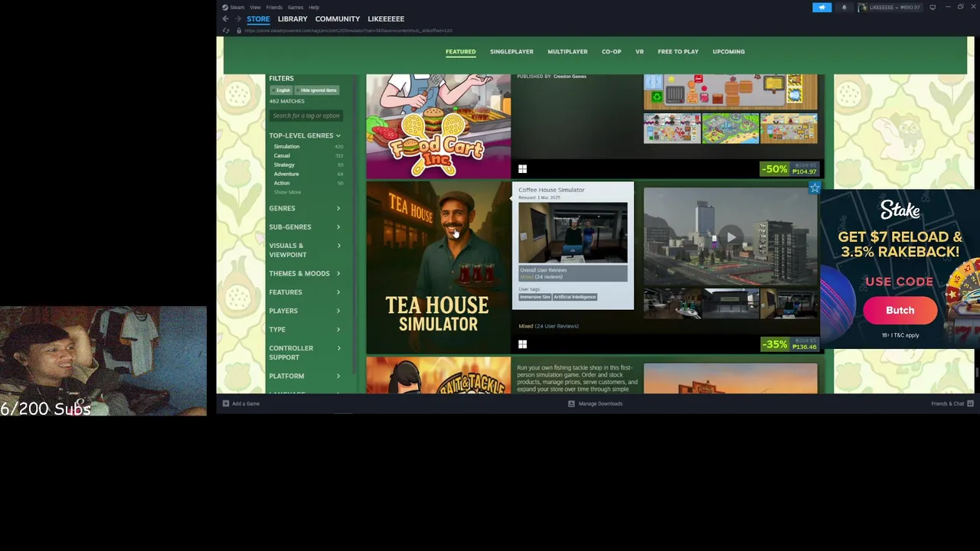The width and height of the screenshot is (980, 551).
Task: Expand the Controller Support filter section
Action: 305,353
